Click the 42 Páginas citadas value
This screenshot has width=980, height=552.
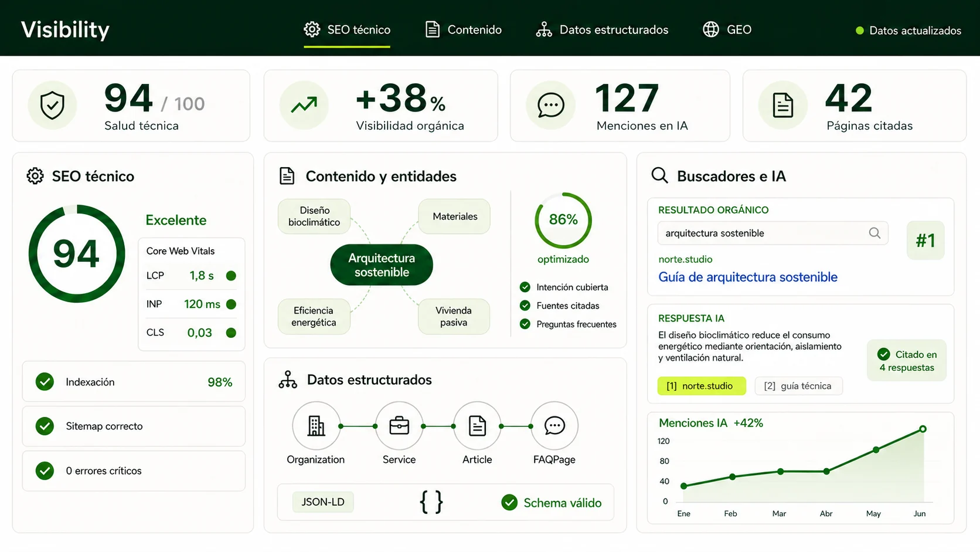[849, 97]
